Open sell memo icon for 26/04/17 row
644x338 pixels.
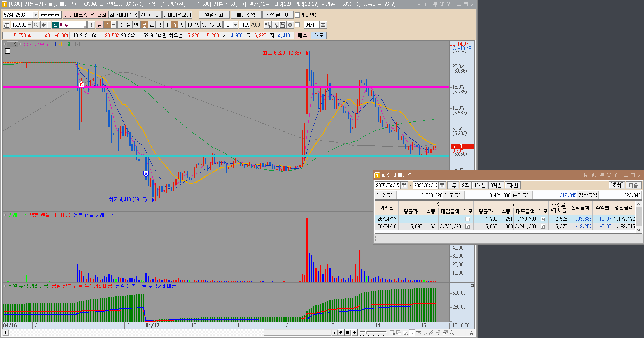[x=542, y=219]
